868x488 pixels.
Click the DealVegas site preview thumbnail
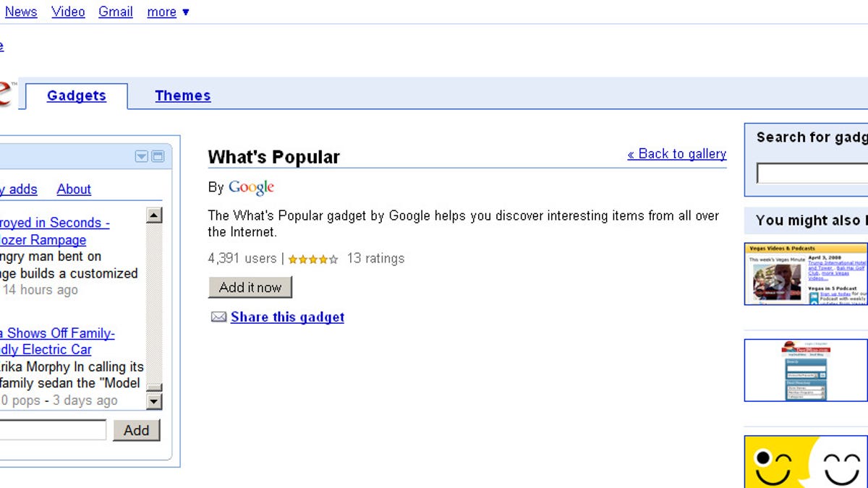805,370
